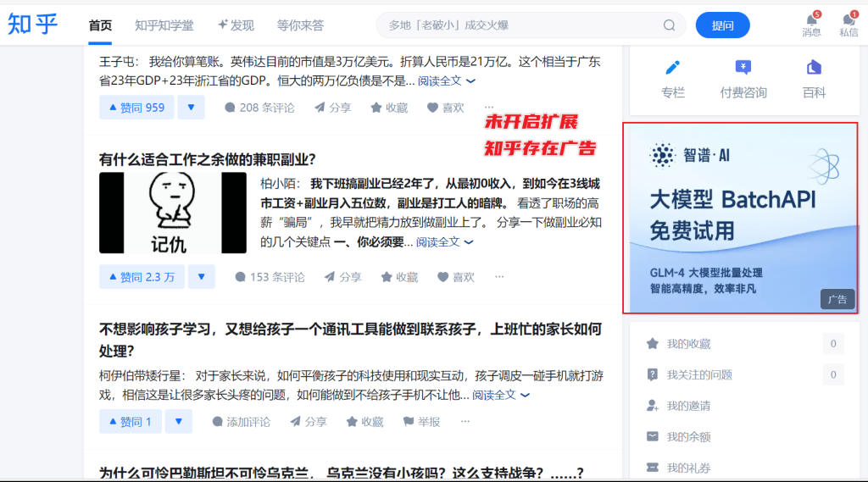Viewport: 868px width, 482px height.
Task: Share the 王子屯 answer
Action: (x=332, y=108)
